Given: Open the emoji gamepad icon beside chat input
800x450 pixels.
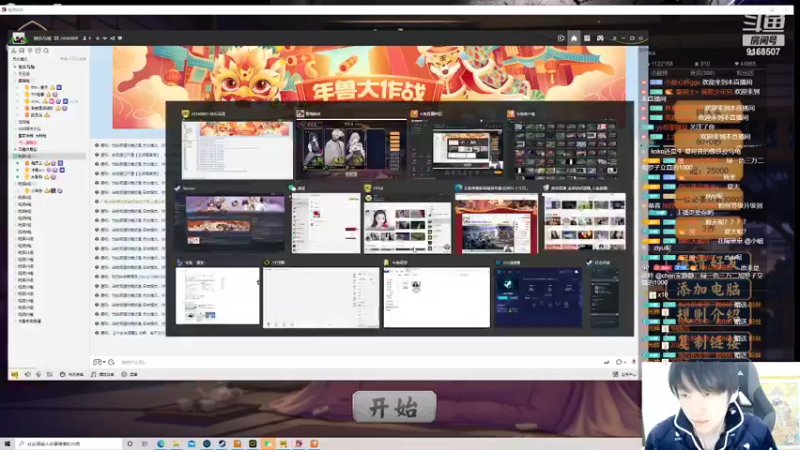Looking at the screenshot, I should click(97, 362).
